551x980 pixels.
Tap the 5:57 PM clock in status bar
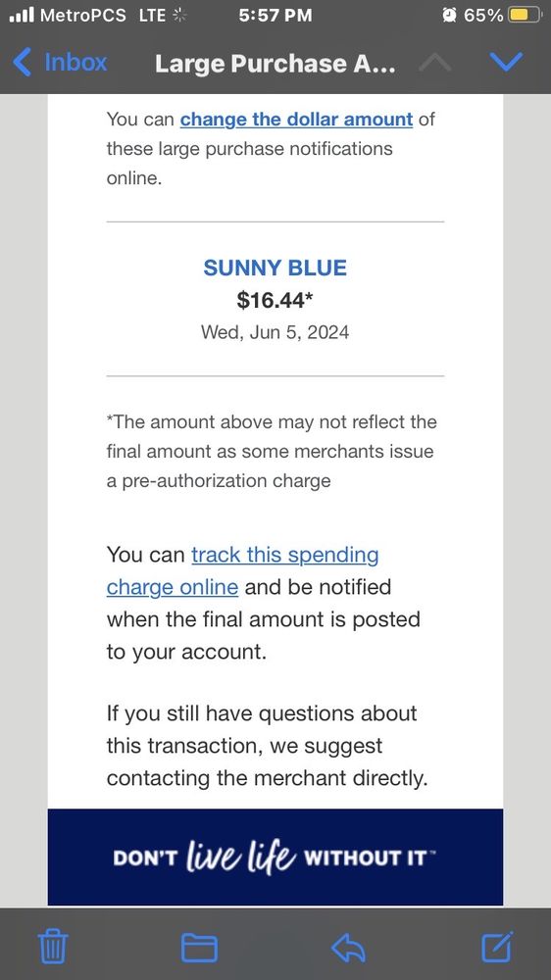tap(275, 15)
